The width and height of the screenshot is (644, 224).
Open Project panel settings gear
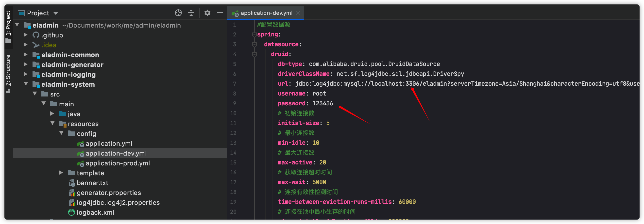click(207, 13)
